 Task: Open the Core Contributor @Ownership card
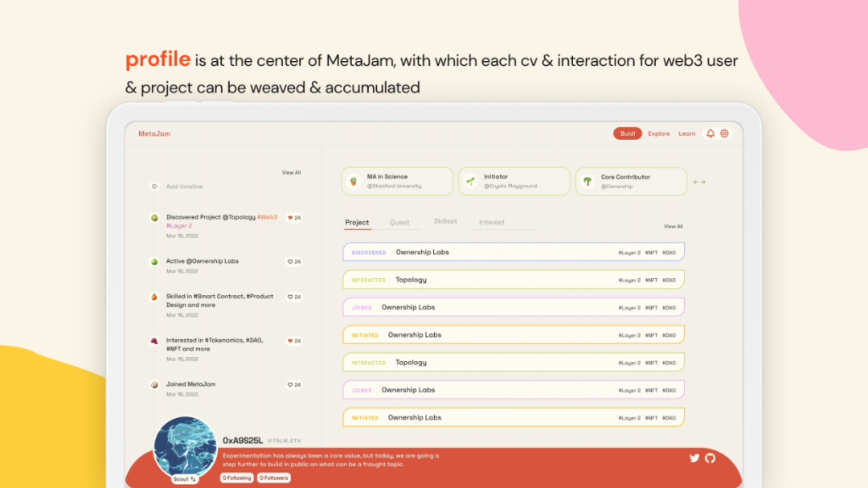pyautogui.click(x=631, y=181)
